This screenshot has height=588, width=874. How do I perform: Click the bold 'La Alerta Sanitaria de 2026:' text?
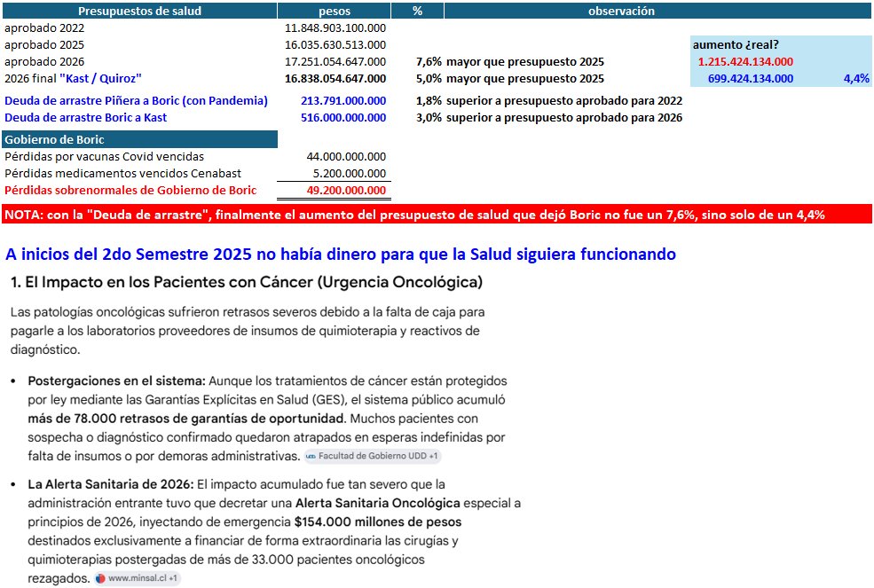(110, 483)
